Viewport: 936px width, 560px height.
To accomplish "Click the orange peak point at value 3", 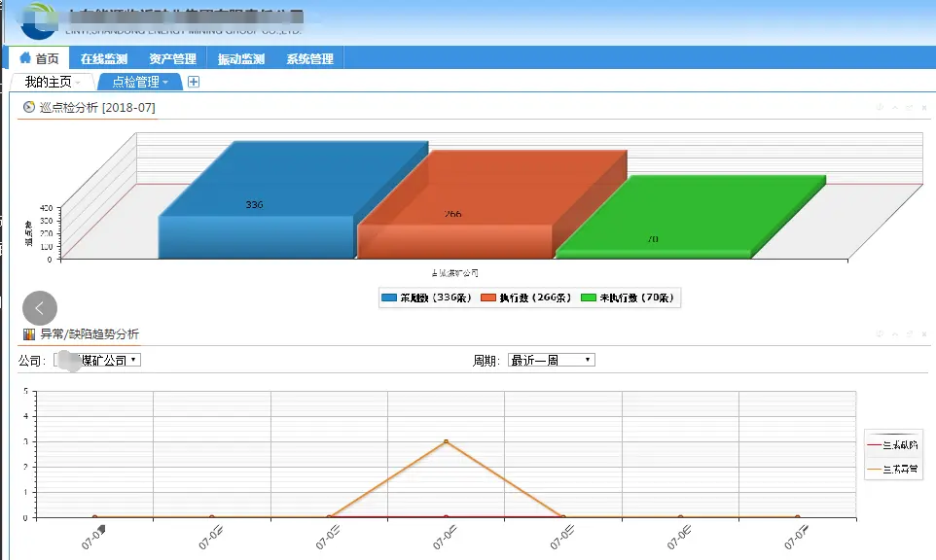I will [x=446, y=442].
